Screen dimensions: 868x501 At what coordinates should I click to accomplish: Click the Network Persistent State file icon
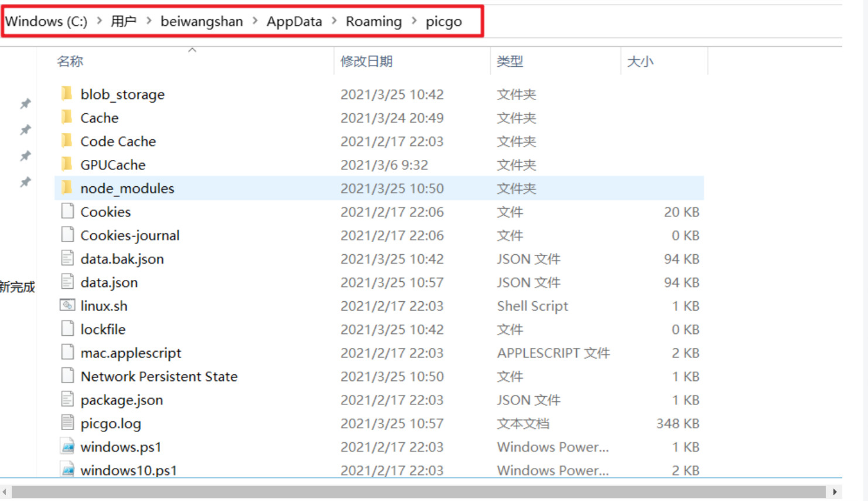67,375
